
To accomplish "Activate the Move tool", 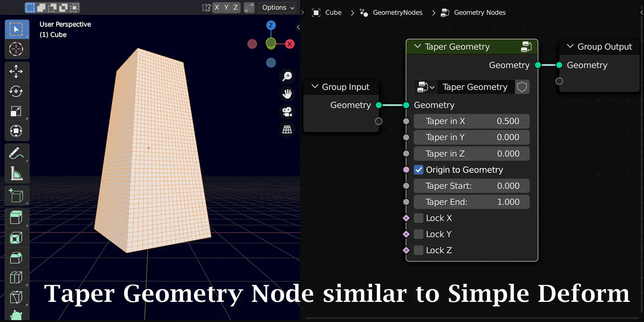I will click(16, 71).
